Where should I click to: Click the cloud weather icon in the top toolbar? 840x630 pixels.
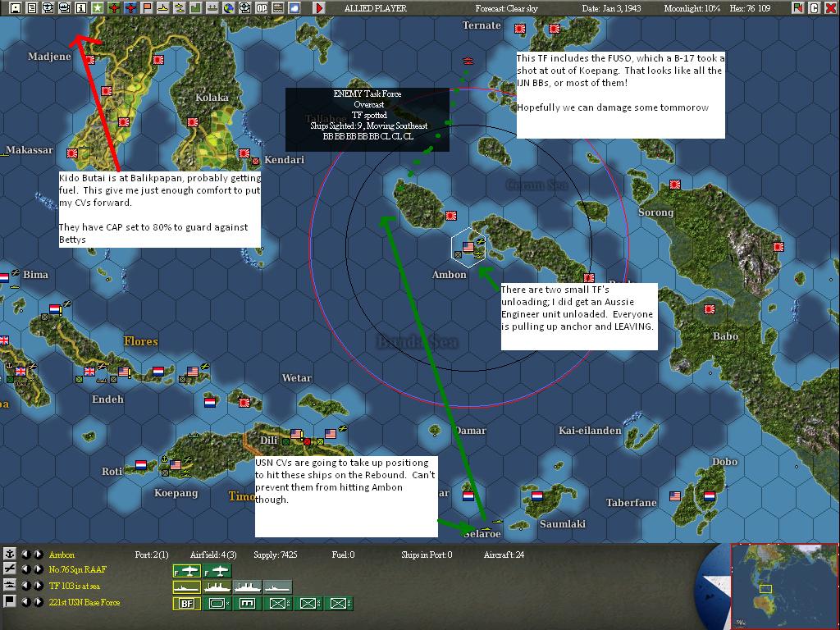[294, 8]
